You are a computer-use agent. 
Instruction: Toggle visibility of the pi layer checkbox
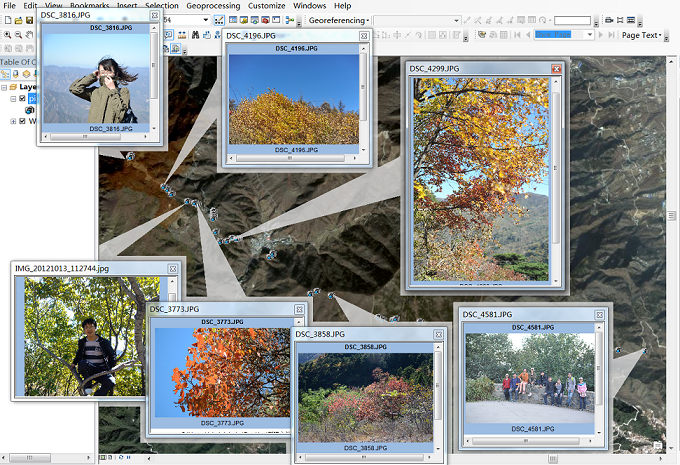pos(23,98)
